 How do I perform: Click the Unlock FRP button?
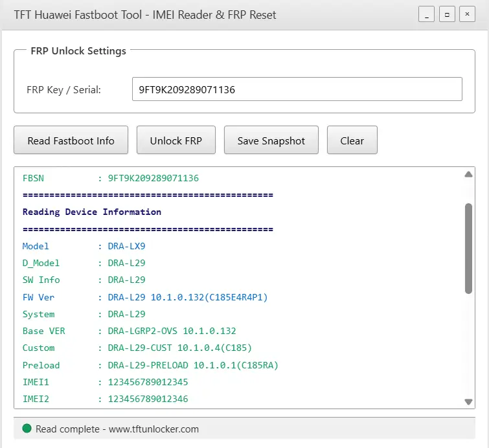176,140
